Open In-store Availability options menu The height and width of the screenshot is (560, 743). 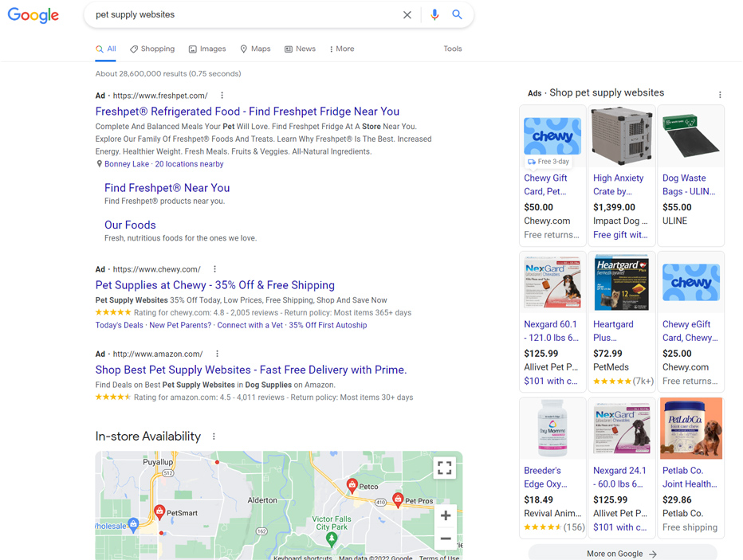(x=214, y=437)
